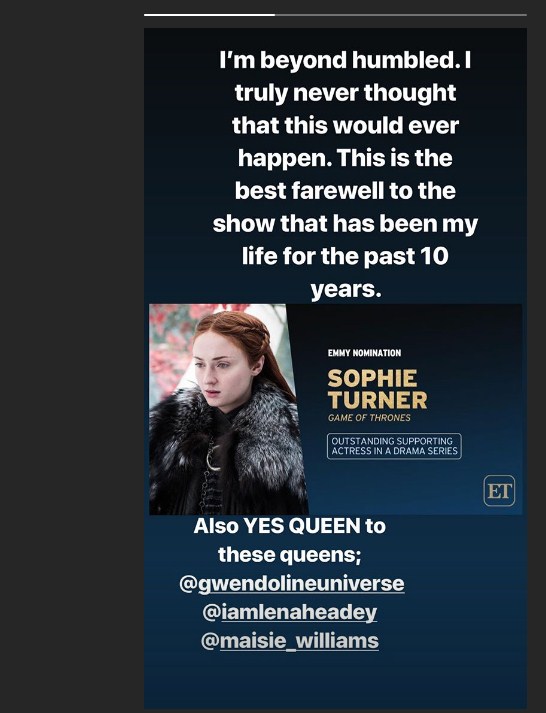
Task: Click the Outstanding Supporting Actress category box
Action: (x=394, y=446)
